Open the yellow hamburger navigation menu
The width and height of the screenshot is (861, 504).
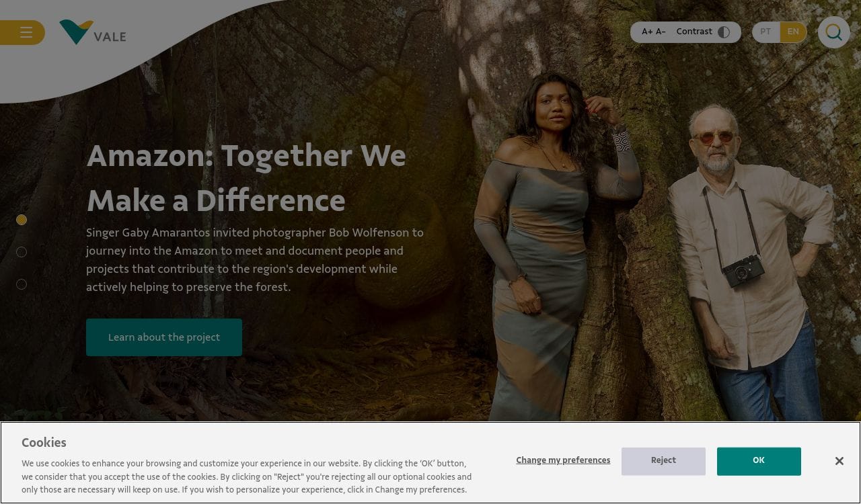(23, 32)
